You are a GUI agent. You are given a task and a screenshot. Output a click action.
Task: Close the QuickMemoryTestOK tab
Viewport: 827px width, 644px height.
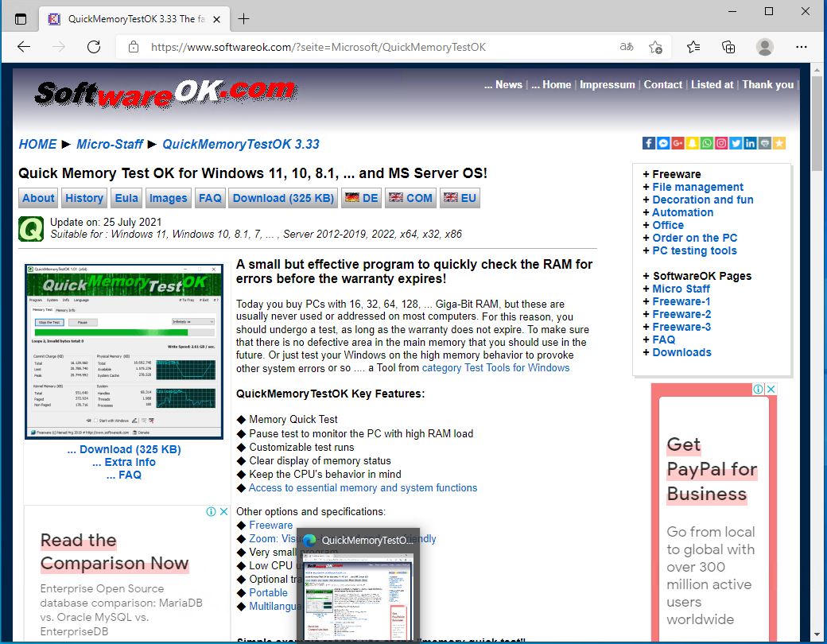pos(216,20)
